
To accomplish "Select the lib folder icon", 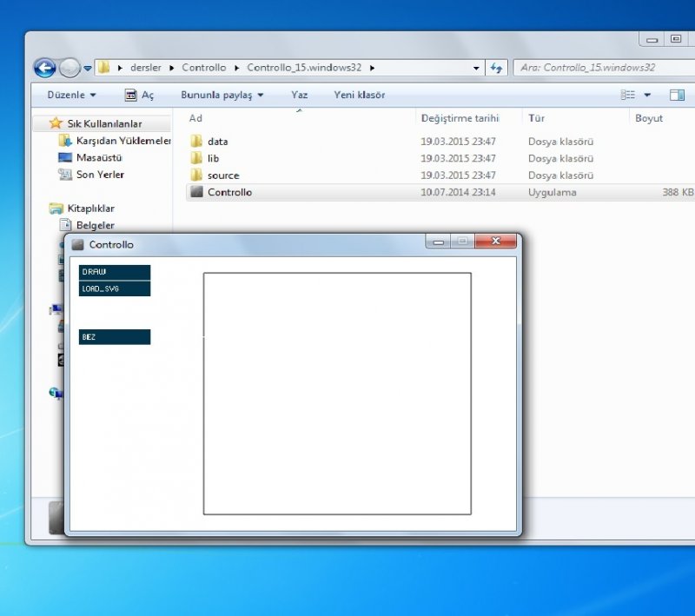I will [x=196, y=158].
